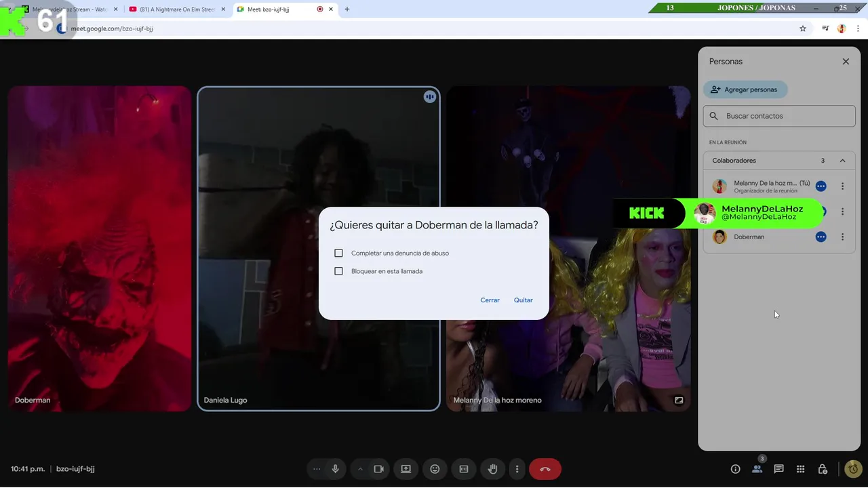Toggle closed captions button
Viewport: 868px width, 488px height.
(x=464, y=469)
